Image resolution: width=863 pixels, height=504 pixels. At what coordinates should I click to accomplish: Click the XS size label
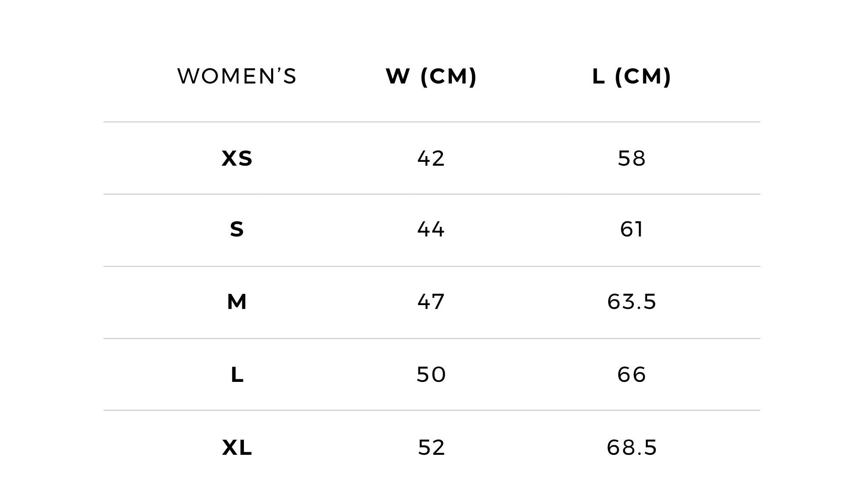pos(237,158)
